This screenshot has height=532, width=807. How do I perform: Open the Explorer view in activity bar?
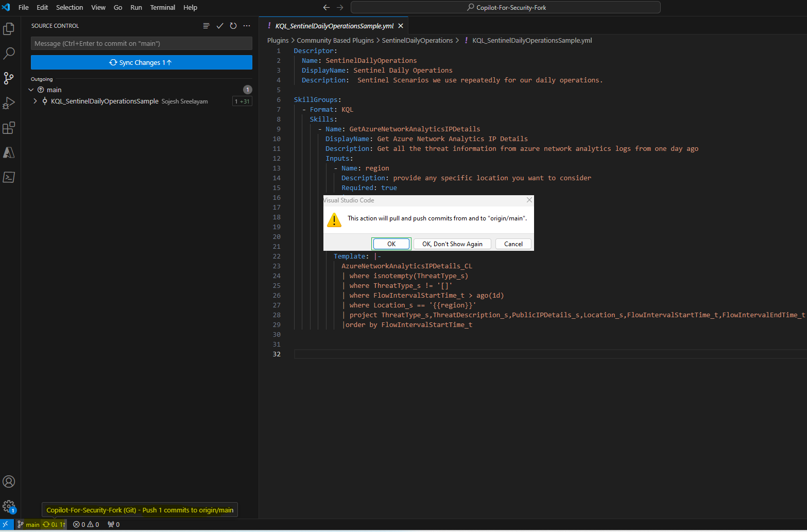(9, 29)
